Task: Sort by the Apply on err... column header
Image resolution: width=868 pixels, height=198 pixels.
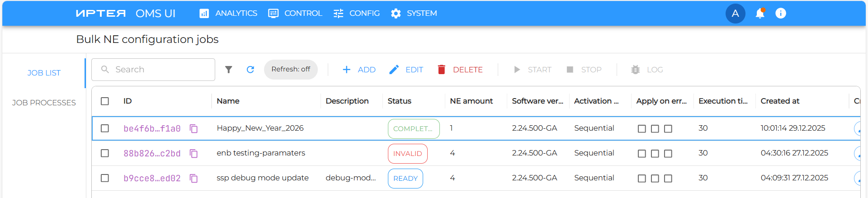Action: point(661,101)
